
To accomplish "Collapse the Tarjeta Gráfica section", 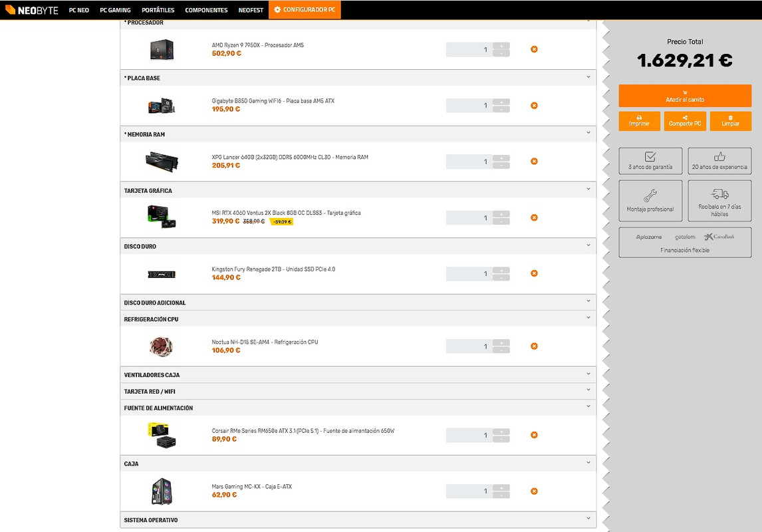I will tap(588, 190).
